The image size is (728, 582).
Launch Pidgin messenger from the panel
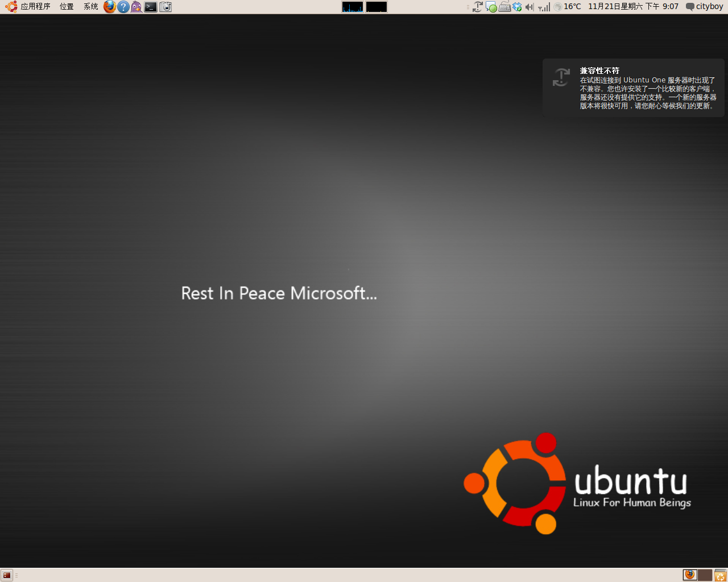click(136, 7)
